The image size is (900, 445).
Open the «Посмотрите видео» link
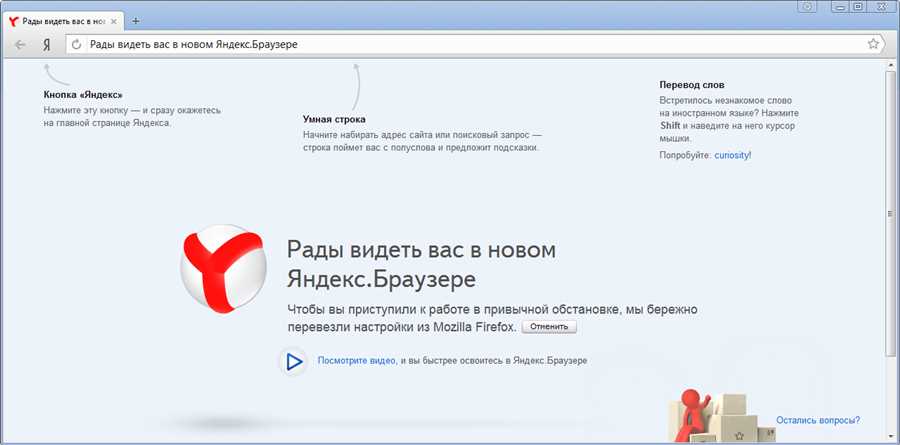pos(357,360)
